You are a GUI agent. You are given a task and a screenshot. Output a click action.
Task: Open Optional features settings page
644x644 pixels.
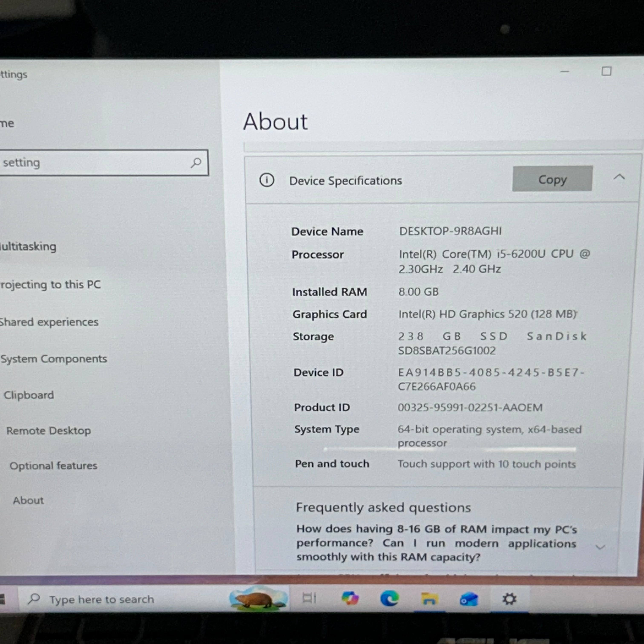53,466
